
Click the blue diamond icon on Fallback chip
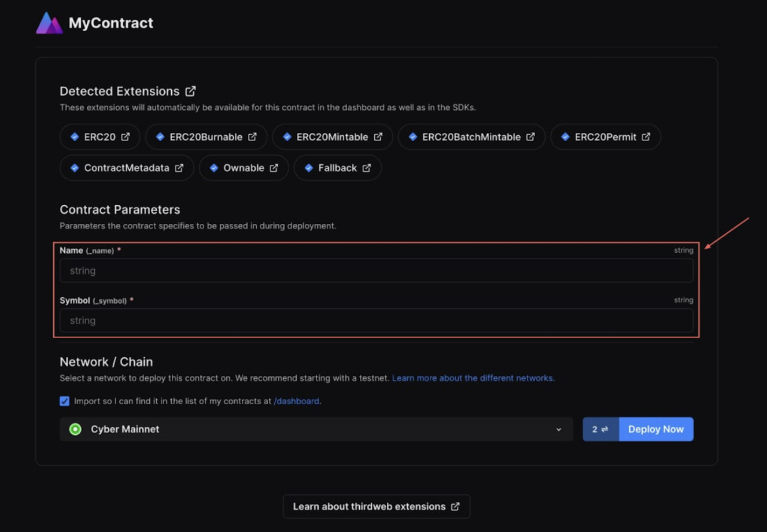click(x=309, y=168)
